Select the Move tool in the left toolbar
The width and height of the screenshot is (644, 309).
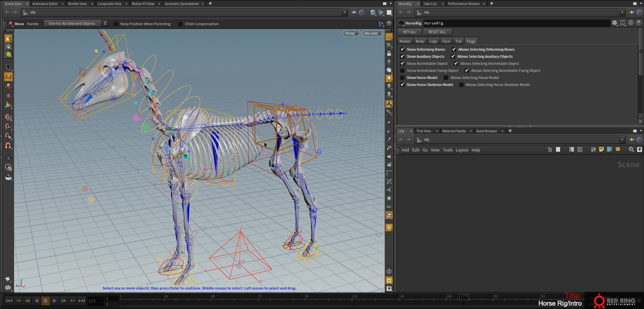[8, 77]
